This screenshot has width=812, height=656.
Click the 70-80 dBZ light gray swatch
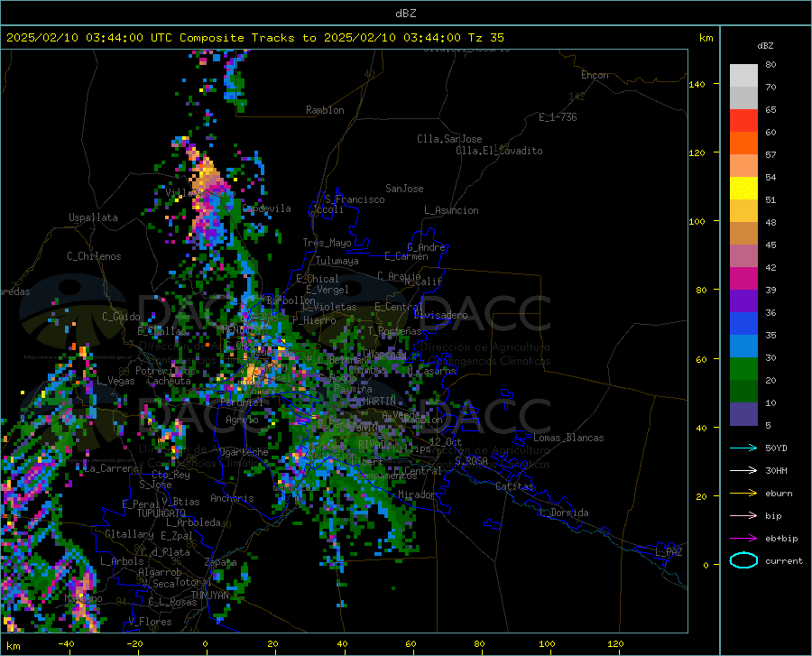743,76
